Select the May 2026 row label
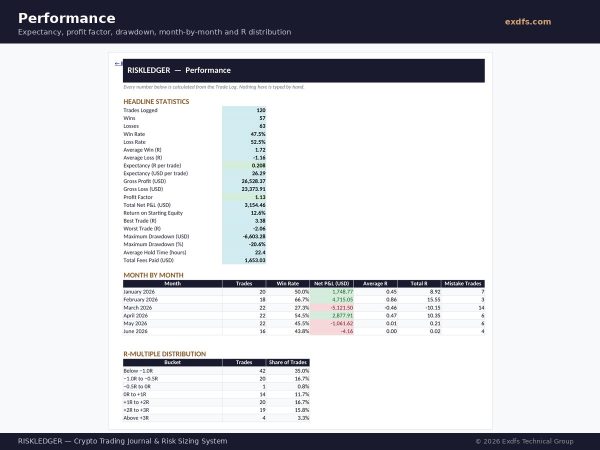The height and width of the screenshot is (450, 600). [135, 323]
